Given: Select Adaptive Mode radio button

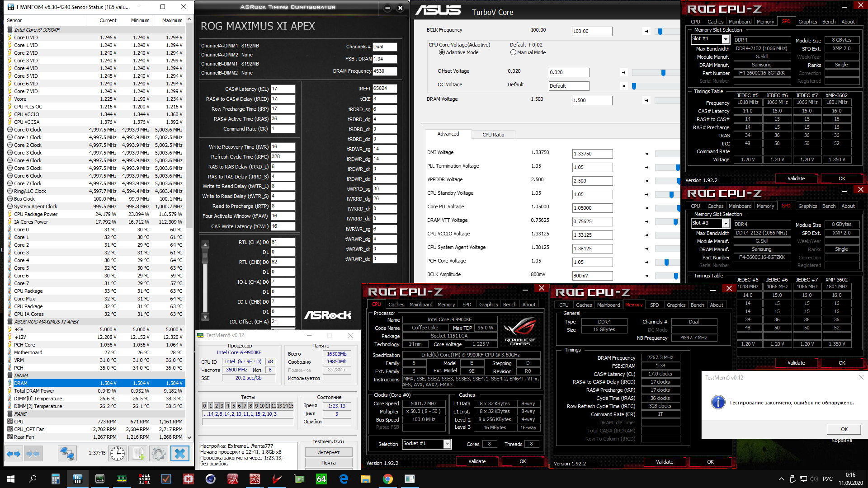Looking at the screenshot, I should [442, 52].
